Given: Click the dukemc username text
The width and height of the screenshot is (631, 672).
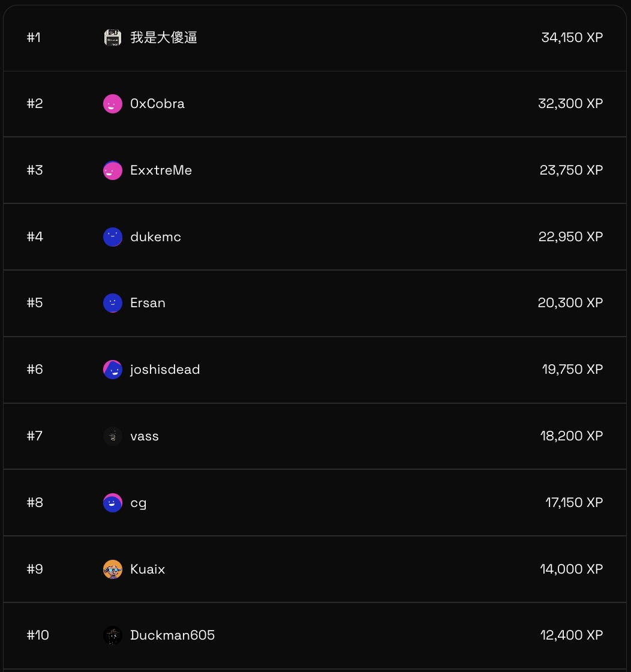Looking at the screenshot, I should tap(155, 236).
